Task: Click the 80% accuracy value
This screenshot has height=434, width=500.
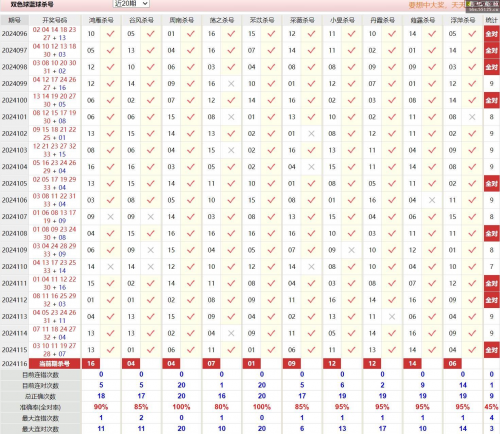Action: pos(222,407)
